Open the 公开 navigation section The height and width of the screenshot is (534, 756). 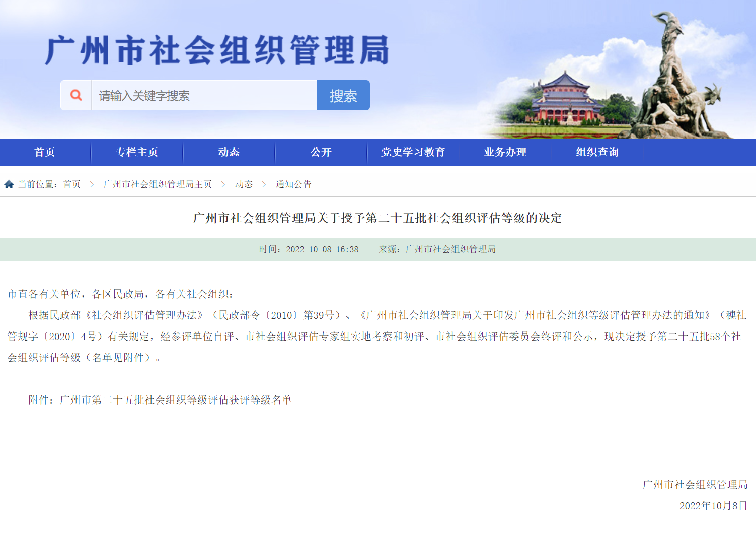click(x=321, y=152)
